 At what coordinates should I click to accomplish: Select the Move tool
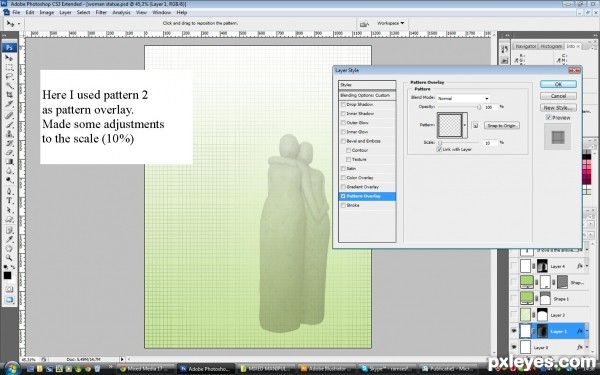[x=9, y=58]
